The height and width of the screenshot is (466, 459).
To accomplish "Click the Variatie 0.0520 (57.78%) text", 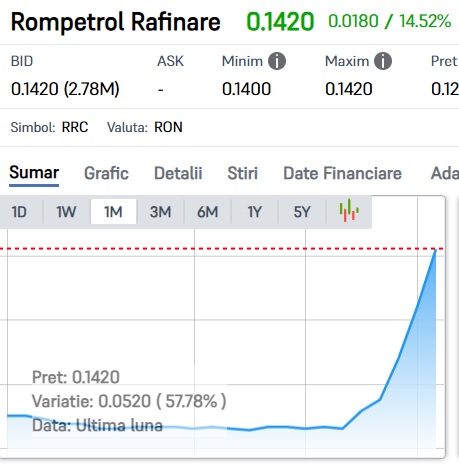I will [129, 401].
